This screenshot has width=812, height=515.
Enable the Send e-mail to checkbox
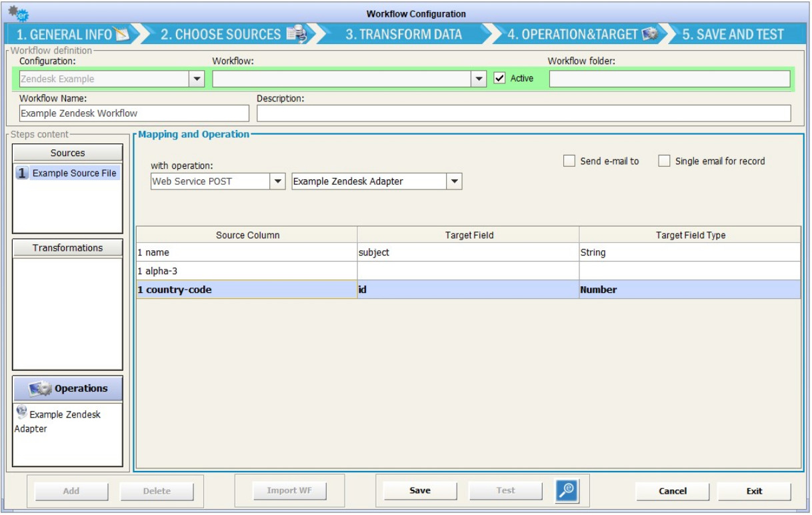tap(569, 161)
